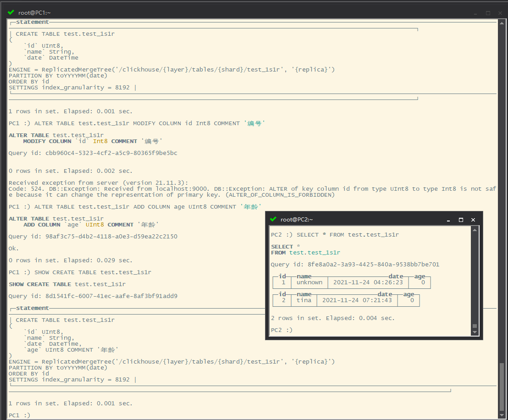
Task: Click '0 rows in set. Elapsed: 0.029 sec.'
Action: pyautogui.click(x=71, y=260)
